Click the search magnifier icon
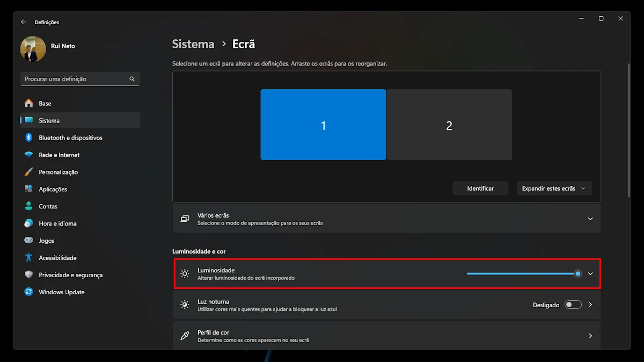This screenshot has height=362, width=644. pos(132,79)
